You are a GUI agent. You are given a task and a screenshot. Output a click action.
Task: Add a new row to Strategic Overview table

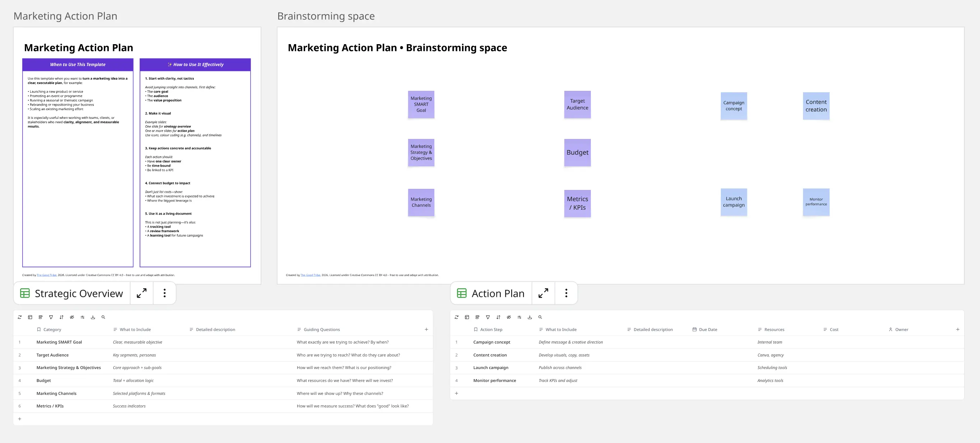point(19,419)
